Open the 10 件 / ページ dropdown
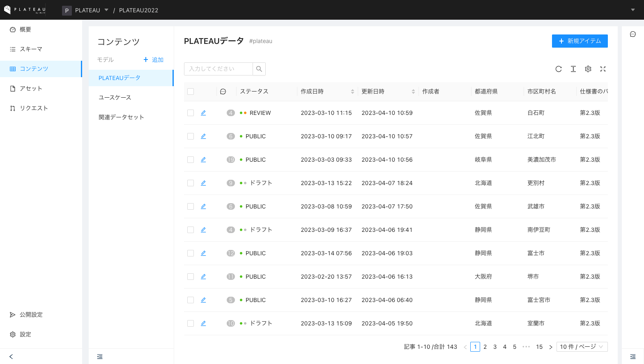This screenshot has height=364, width=644. click(582, 347)
